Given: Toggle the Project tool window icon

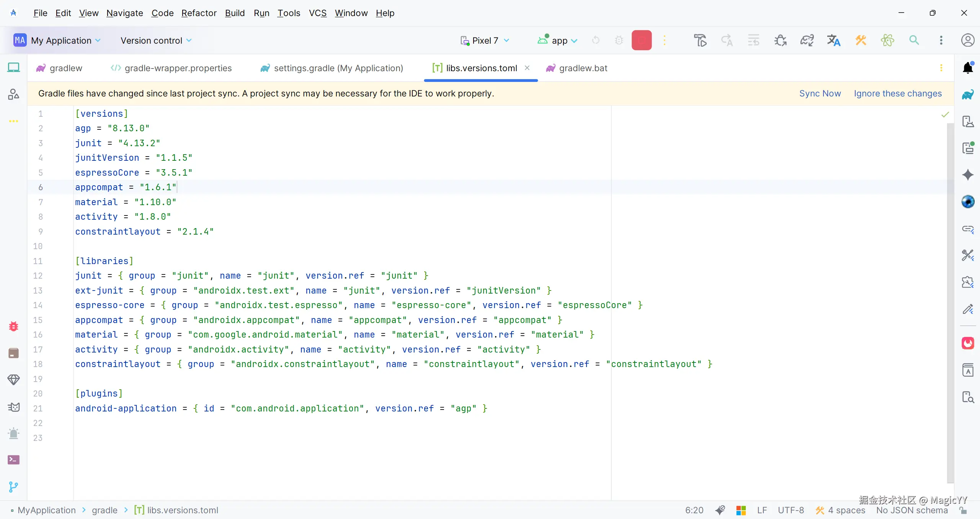Looking at the screenshot, I should pyautogui.click(x=13, y=68).
